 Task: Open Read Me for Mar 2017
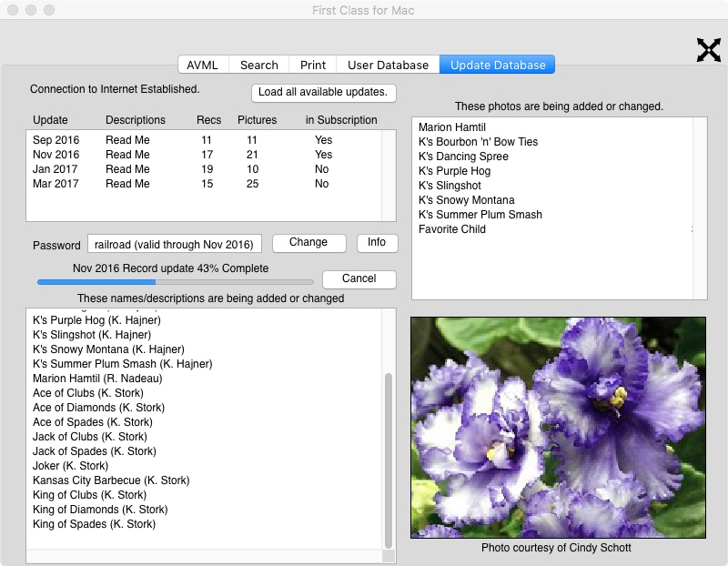pos(127,184)
